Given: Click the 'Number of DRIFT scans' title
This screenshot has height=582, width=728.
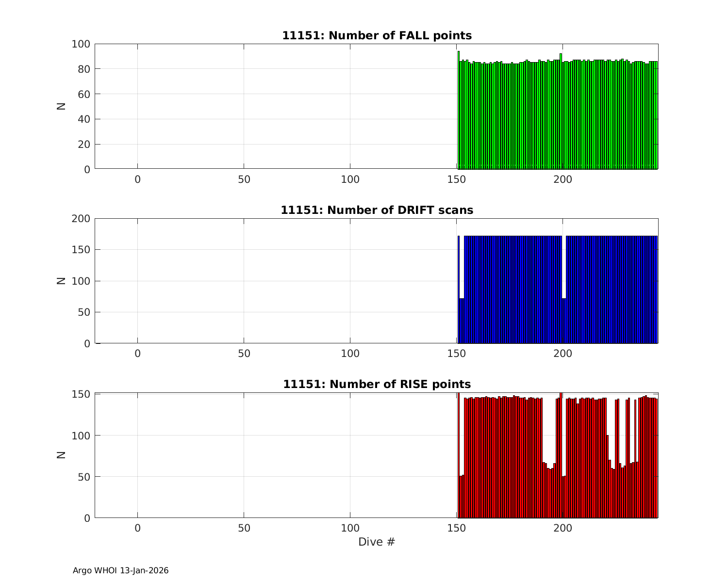Looking at the screenshot, I should click(x=377, y=210).
